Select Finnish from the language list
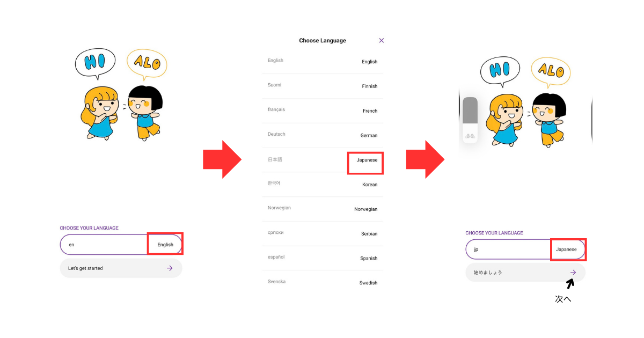Viewport: 644px width, 338px height. 323,86
